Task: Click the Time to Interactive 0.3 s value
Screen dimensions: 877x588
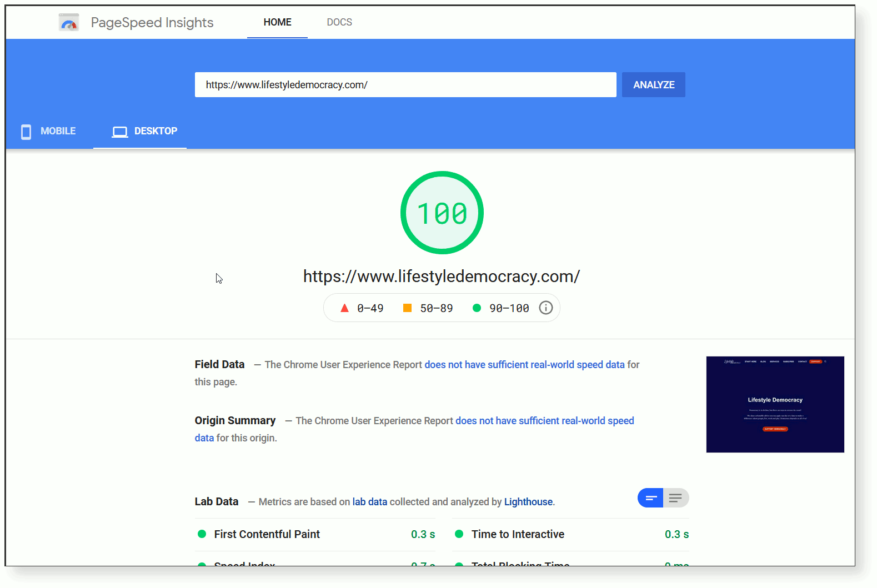Action: [x=677, y=534]
